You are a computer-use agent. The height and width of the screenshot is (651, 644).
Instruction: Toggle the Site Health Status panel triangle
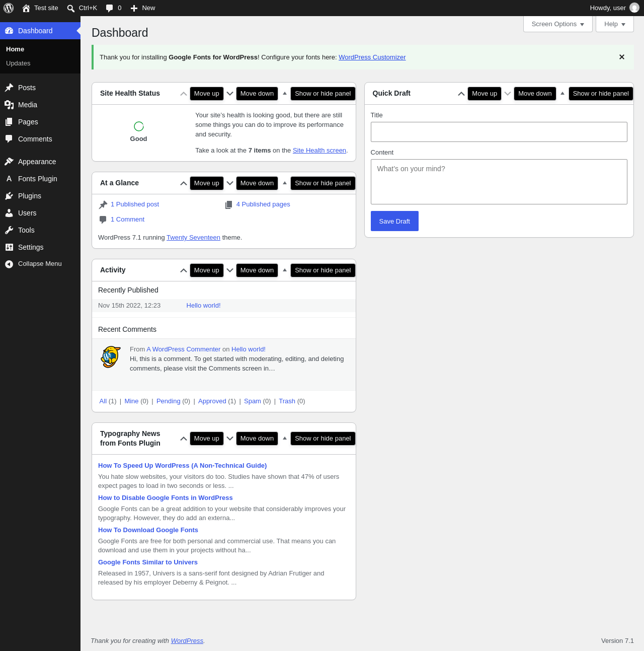[x=285, y=93]
